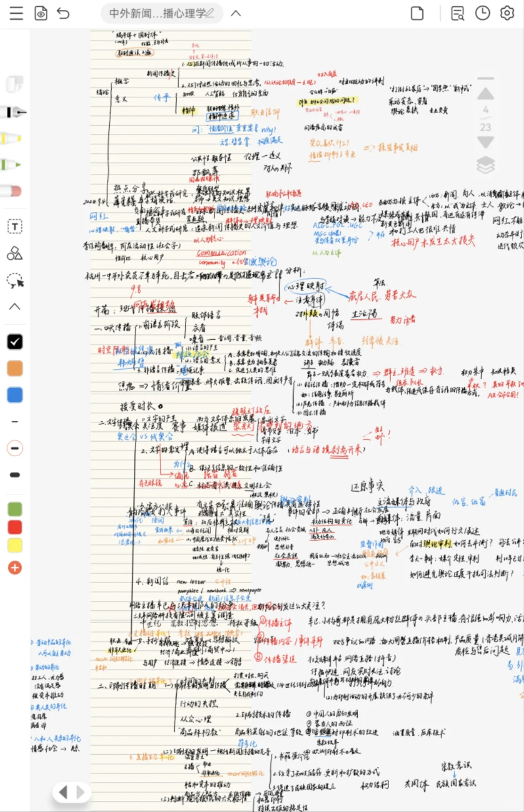The width and height of the screenshot is (524, 812).
Task: Select the green marker tool
Action: tap(11, 165)
